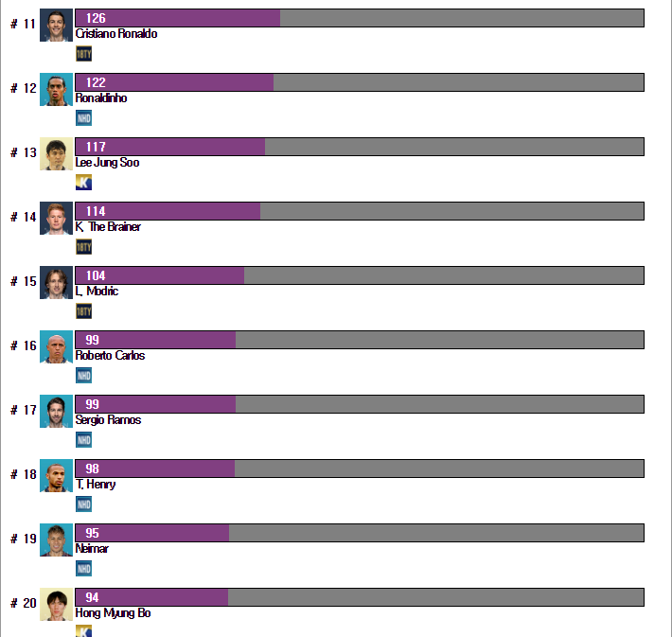
Task: Click the NHD badge under Neimar
Action: 83,569
